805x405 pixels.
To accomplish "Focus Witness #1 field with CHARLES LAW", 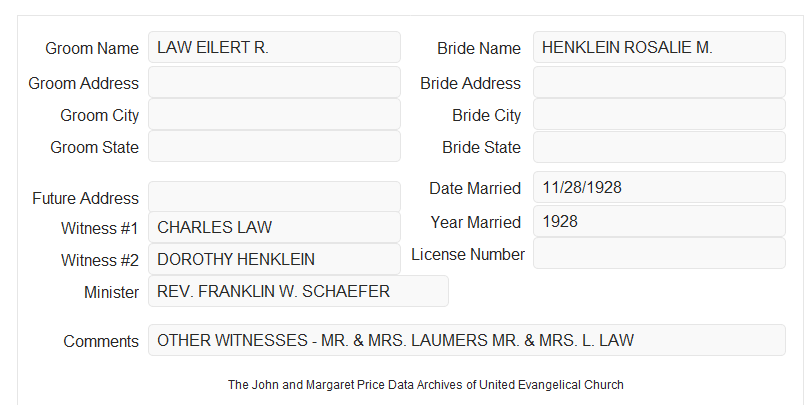I will click(274, 227).
